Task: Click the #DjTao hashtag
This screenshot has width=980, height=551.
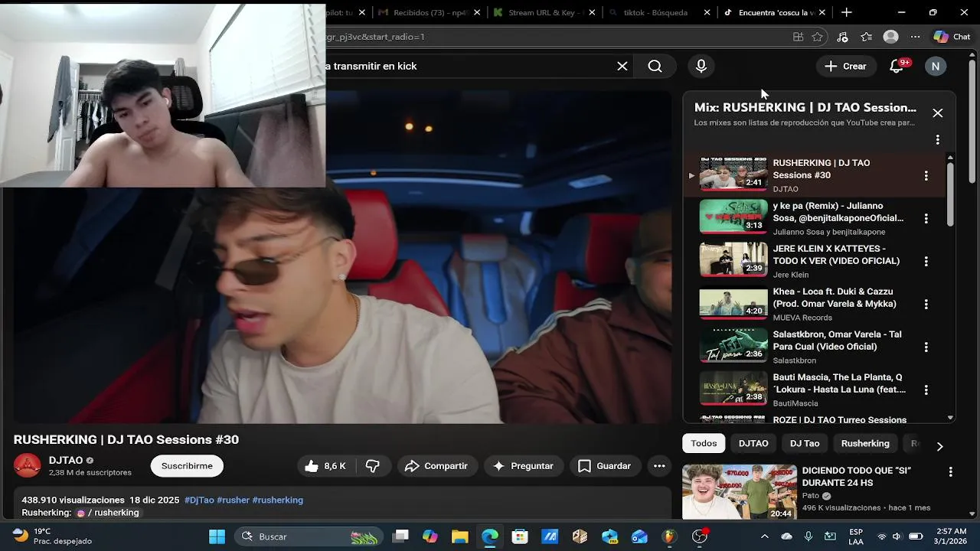Action: [x=199, y=500]
